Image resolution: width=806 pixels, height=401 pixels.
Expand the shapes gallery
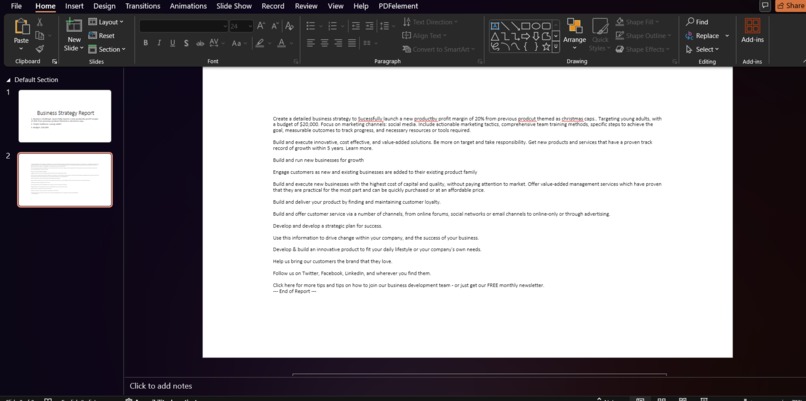[x=556, y=47]
